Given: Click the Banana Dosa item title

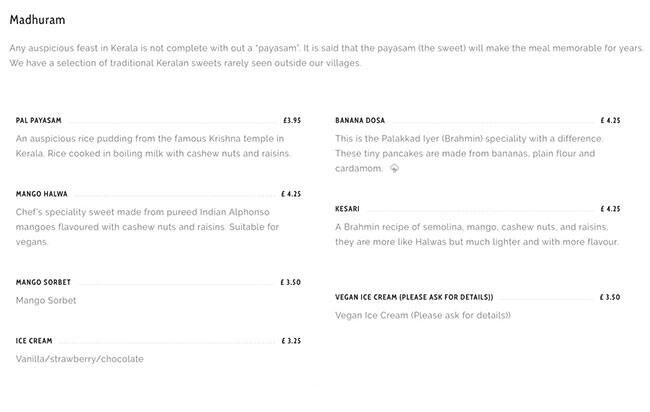Looking at the screenshot, I should (x=360, y=120).
